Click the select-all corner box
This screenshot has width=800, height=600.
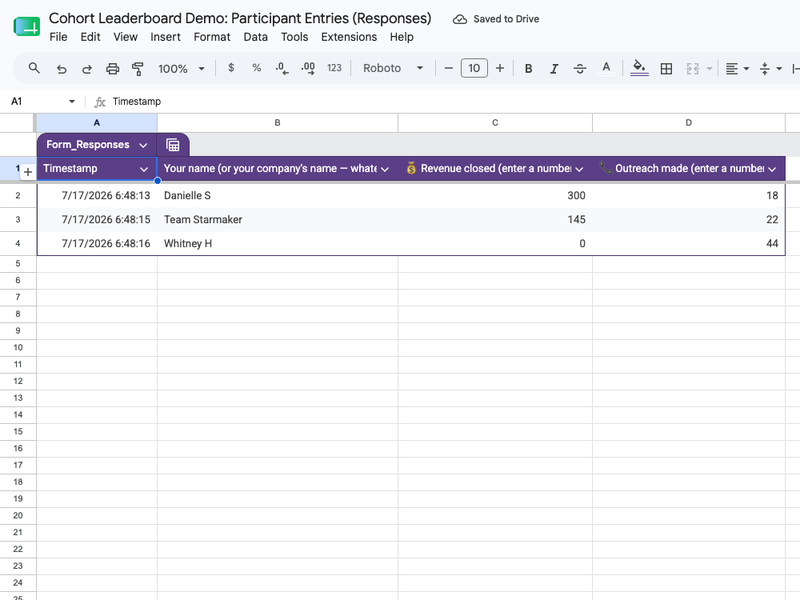(17, 123)
